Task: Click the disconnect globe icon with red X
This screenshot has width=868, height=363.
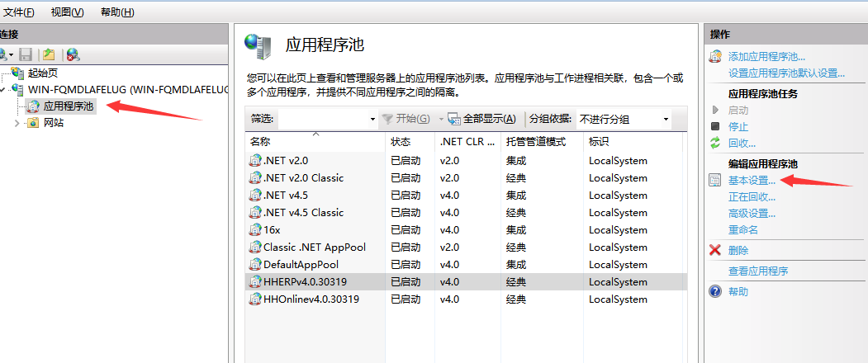Action: tap(74, 54)
